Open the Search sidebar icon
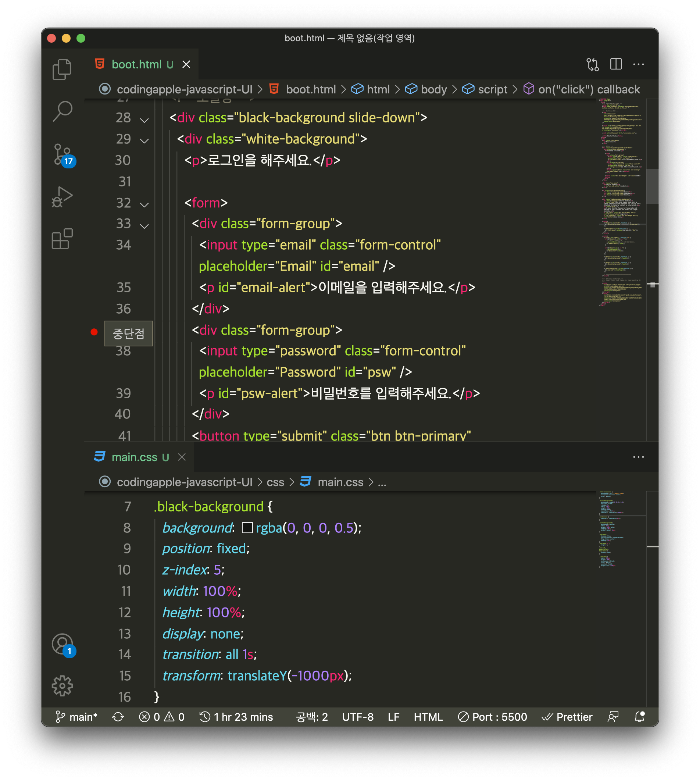700x781 pixels. pyautogui.click(x=62, y=111)
